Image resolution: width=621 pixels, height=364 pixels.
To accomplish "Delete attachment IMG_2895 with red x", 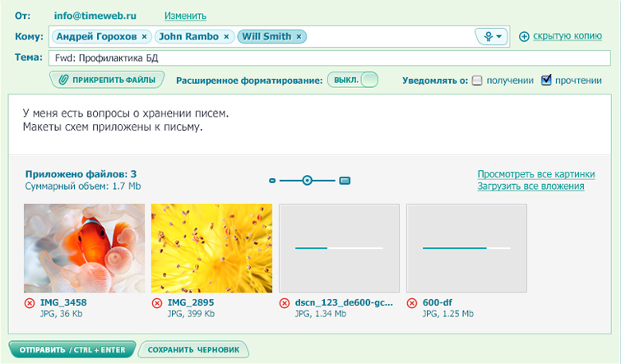I will (157, 303).
